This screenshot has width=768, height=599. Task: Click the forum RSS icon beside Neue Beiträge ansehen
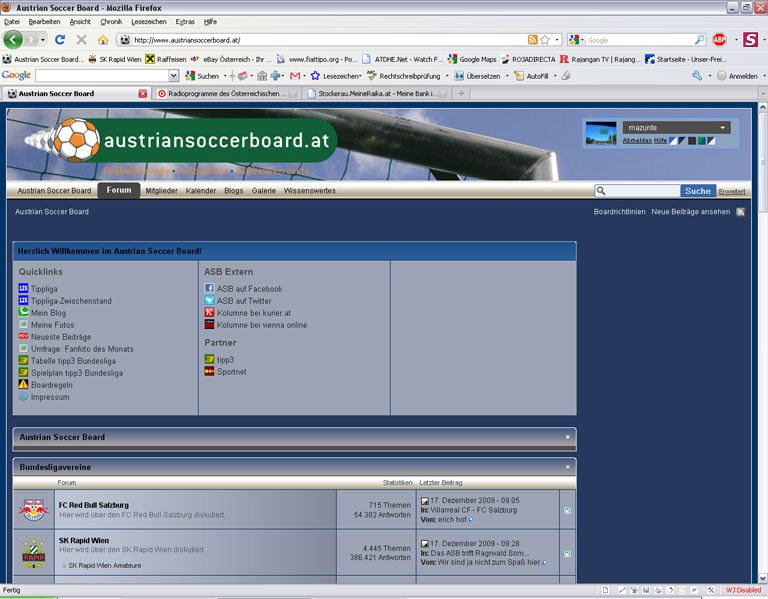(x=741, y=212)
